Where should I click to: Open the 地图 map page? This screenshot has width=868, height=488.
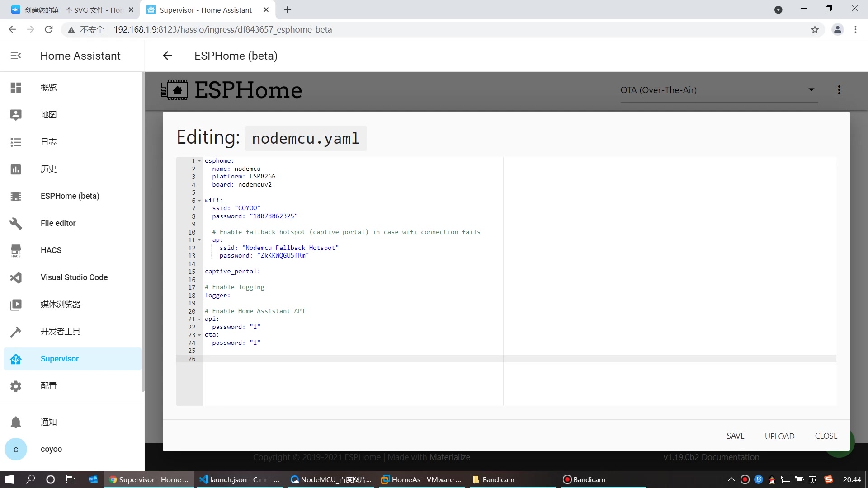pos(72,115)
